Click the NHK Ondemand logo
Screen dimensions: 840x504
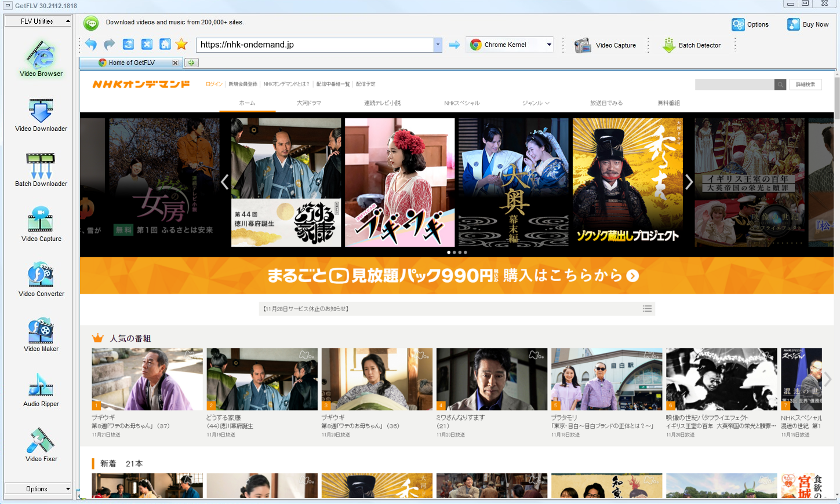[141, 84]
